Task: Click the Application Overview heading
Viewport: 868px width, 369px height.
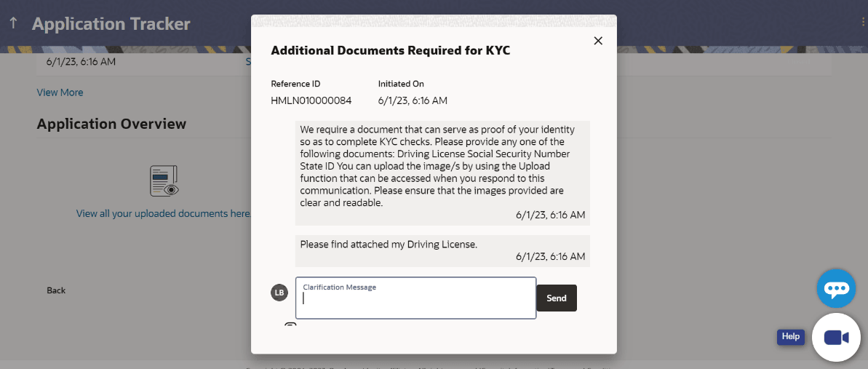Action: tap(111, 124)
